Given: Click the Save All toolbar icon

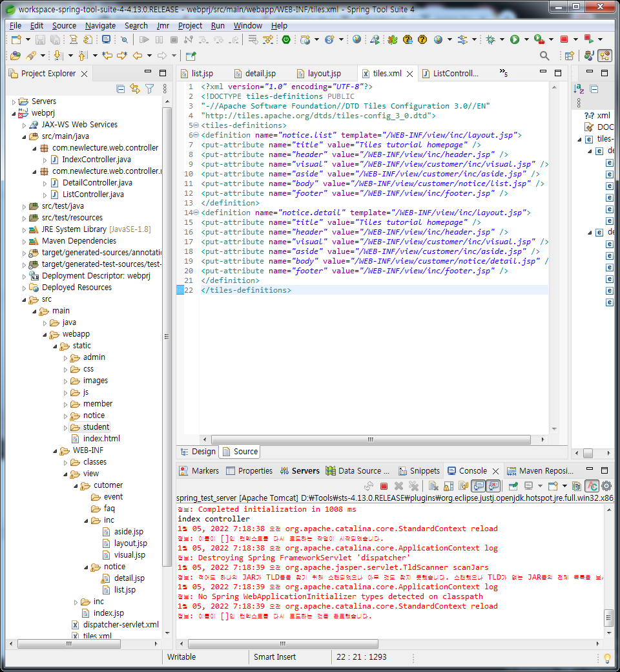Looking at the screenshot, I should [x=56, y=40].
